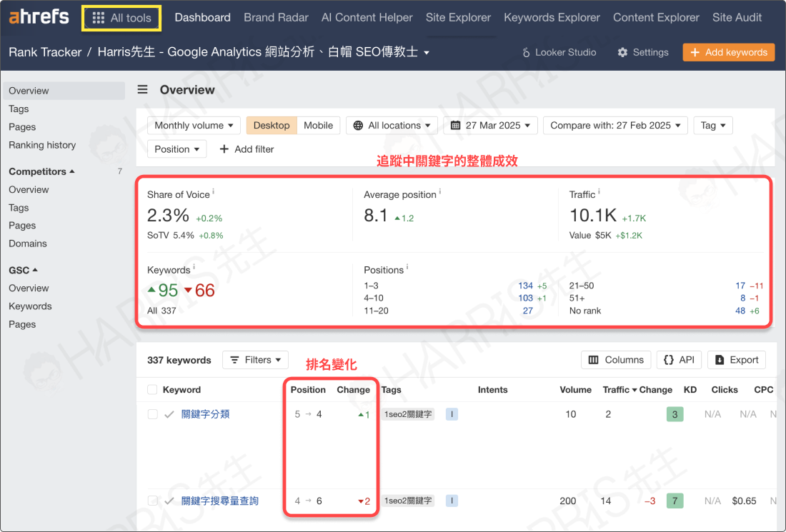Open Keywords under GSC

tap(30, 306)
